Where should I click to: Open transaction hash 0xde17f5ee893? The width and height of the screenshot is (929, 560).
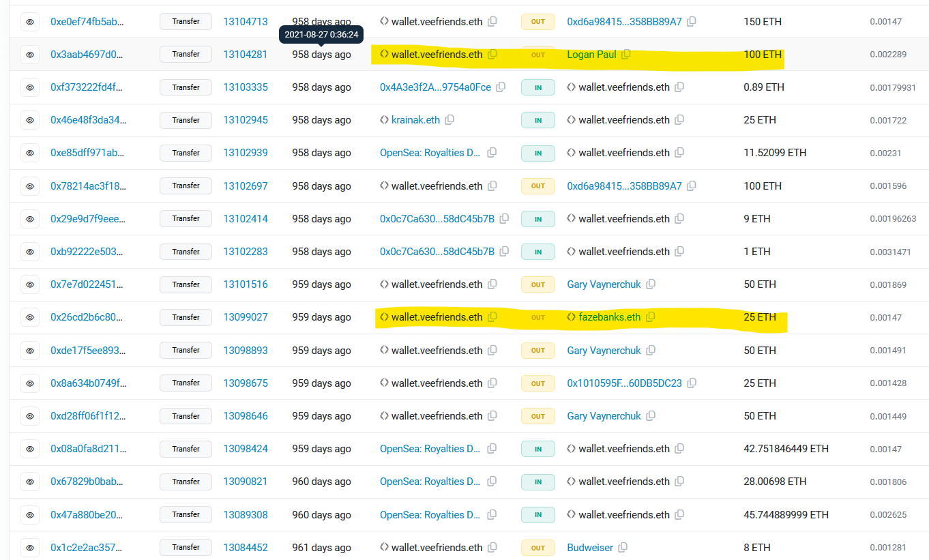(x=89, y=351)
